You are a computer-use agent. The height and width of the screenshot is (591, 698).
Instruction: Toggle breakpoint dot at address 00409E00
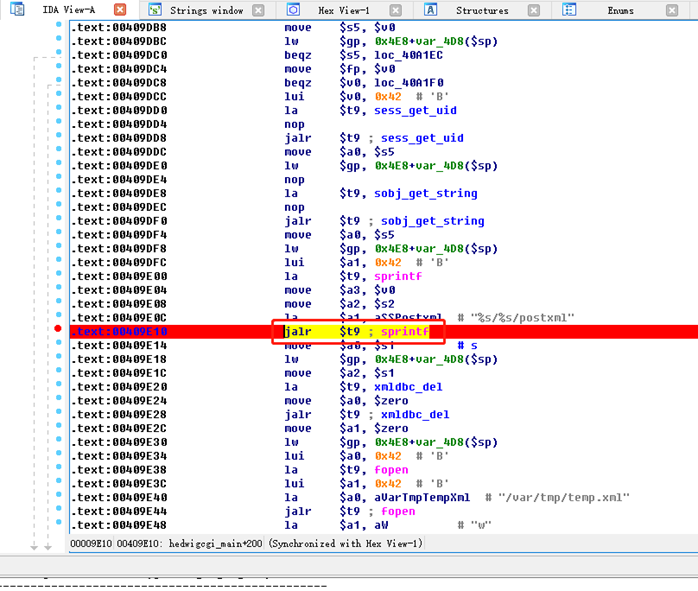tap(58, 273)
